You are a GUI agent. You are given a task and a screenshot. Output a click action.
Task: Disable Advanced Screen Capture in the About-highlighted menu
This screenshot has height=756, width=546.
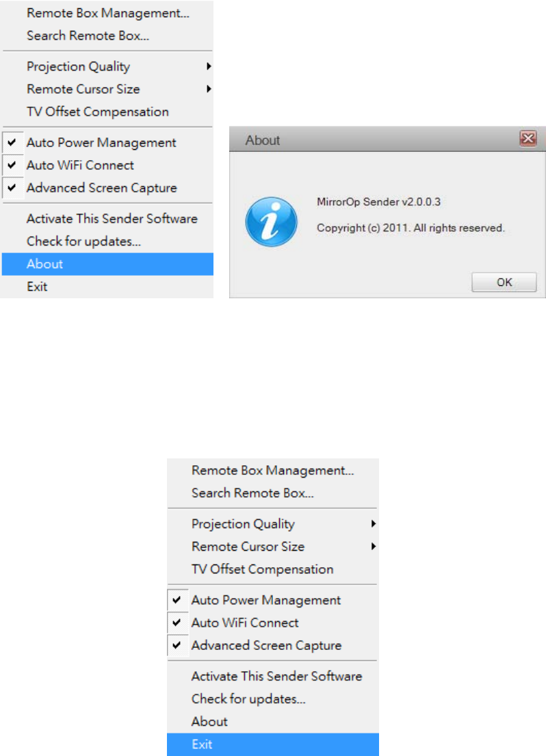tap(101, 188)
